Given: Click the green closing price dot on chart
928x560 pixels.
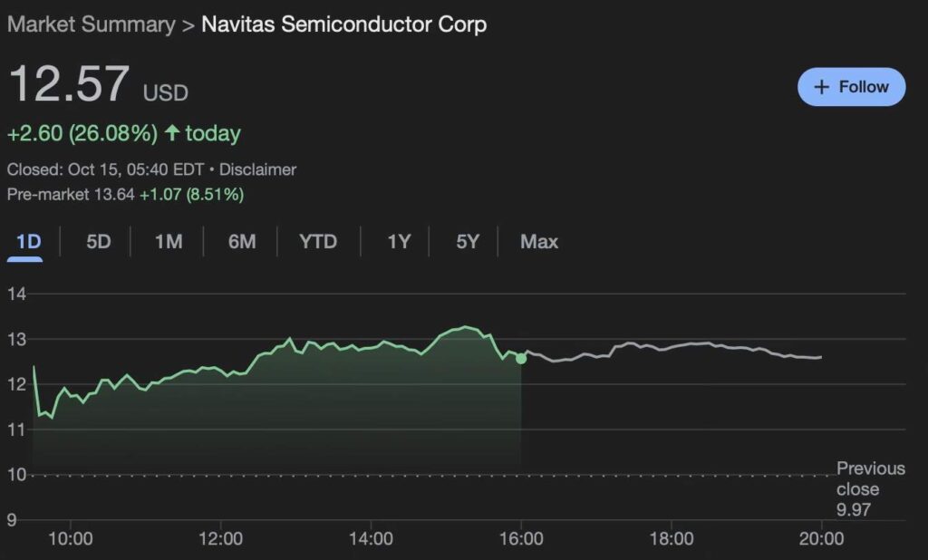Looking at the screenshot, I should (x=521, y=359).
